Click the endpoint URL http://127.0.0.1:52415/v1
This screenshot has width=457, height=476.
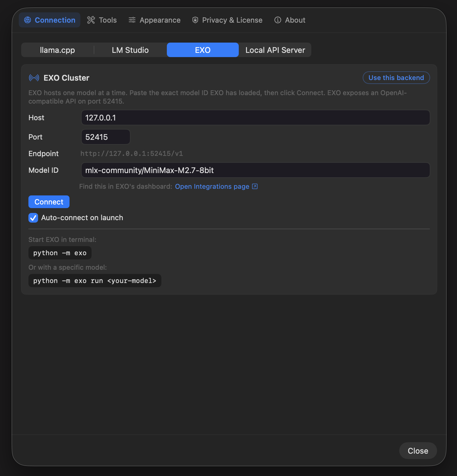tap(132, 153)
